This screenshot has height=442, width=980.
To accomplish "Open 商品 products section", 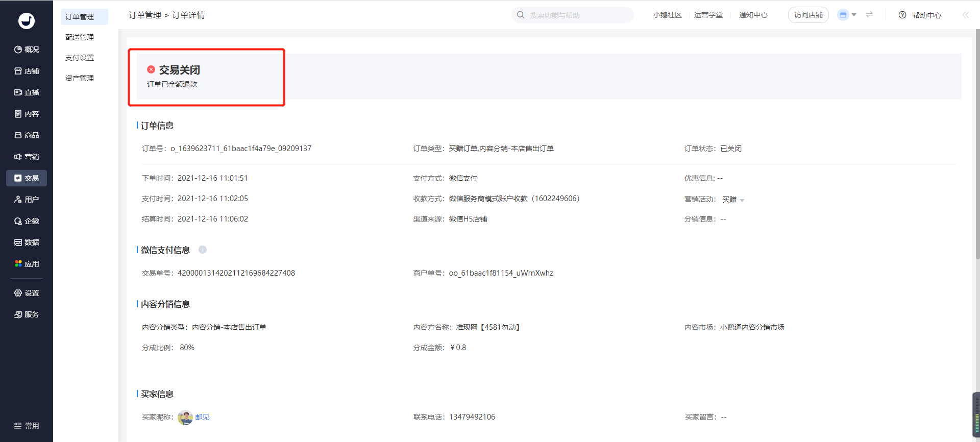I will tap(27, 135).
